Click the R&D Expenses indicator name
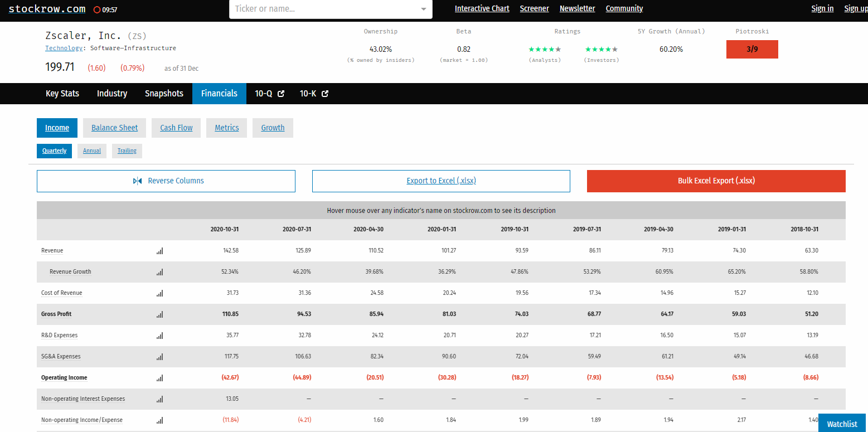 click(59, 336)
